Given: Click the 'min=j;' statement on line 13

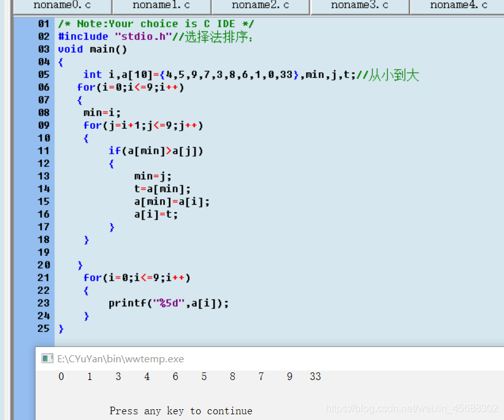Looking at the screenshot, I should click(153, 176).
